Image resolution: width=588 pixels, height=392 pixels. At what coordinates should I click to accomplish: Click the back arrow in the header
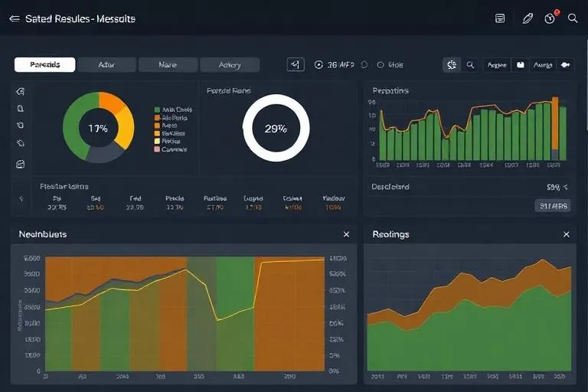coord(15,18)
